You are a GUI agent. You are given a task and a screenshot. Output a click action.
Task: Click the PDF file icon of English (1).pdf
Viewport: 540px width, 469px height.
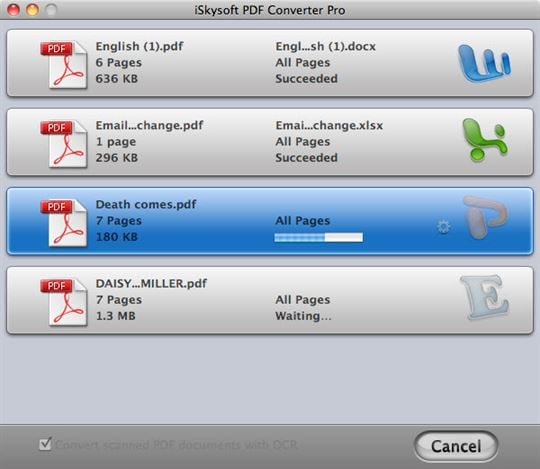tap(64, 65)
